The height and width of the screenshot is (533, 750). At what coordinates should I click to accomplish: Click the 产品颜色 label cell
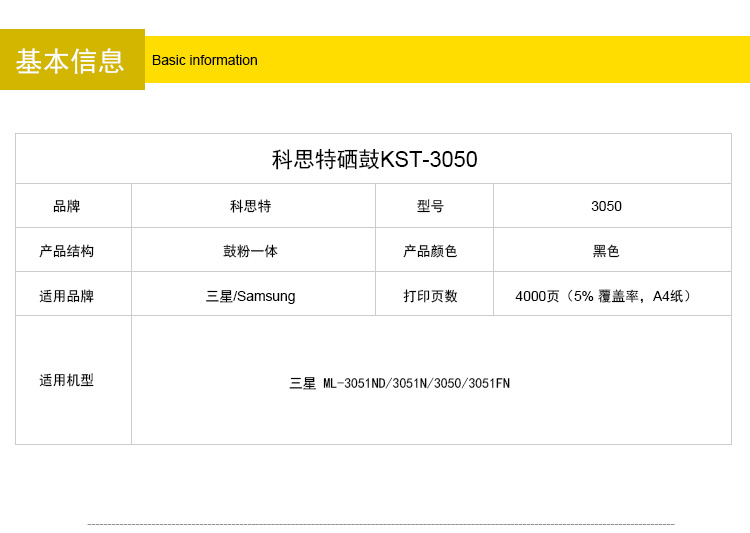(x=430, y=251)
